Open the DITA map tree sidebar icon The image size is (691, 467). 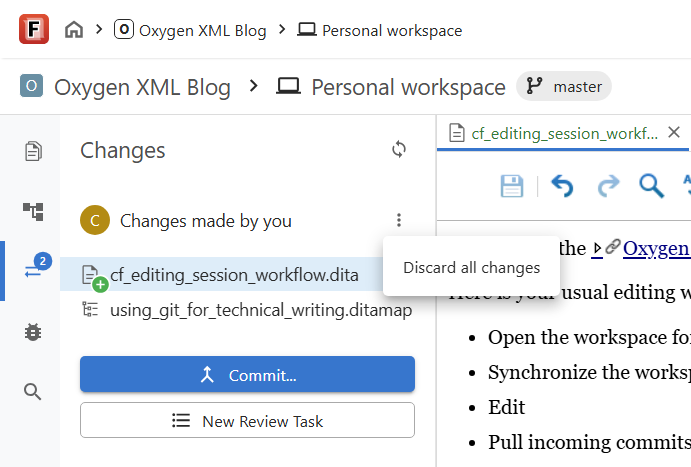pos(33,211)
